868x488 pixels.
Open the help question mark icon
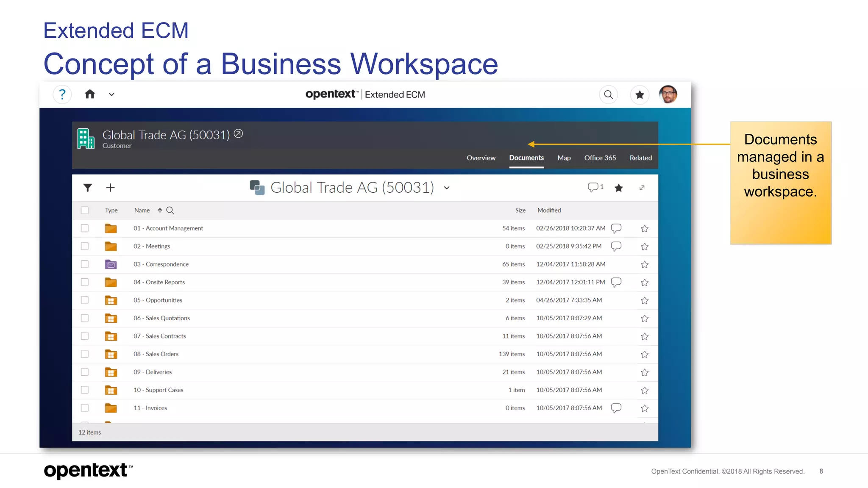(x=62, y=94)
